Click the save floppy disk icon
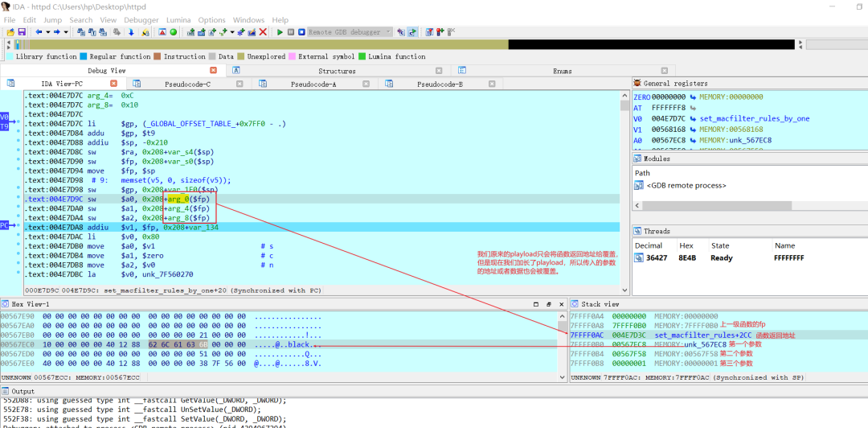Image resolution: width=868 pixels, height=428 pixels. 22,32
